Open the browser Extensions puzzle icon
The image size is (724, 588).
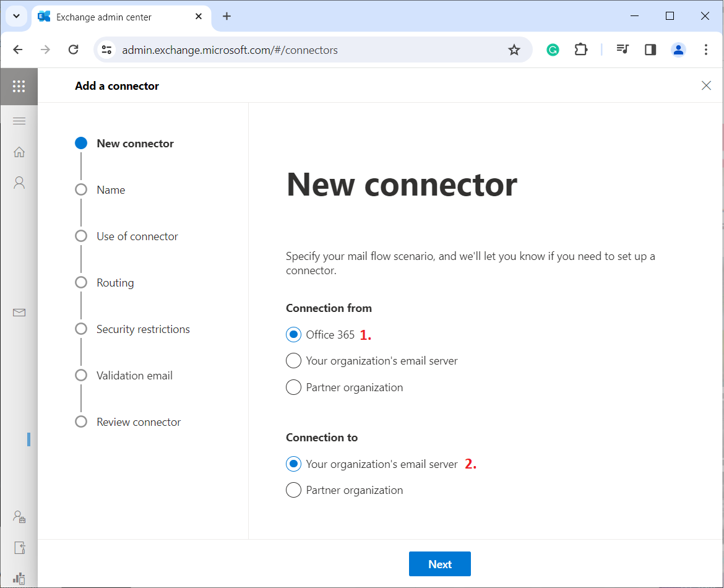[x=581, y=50]
